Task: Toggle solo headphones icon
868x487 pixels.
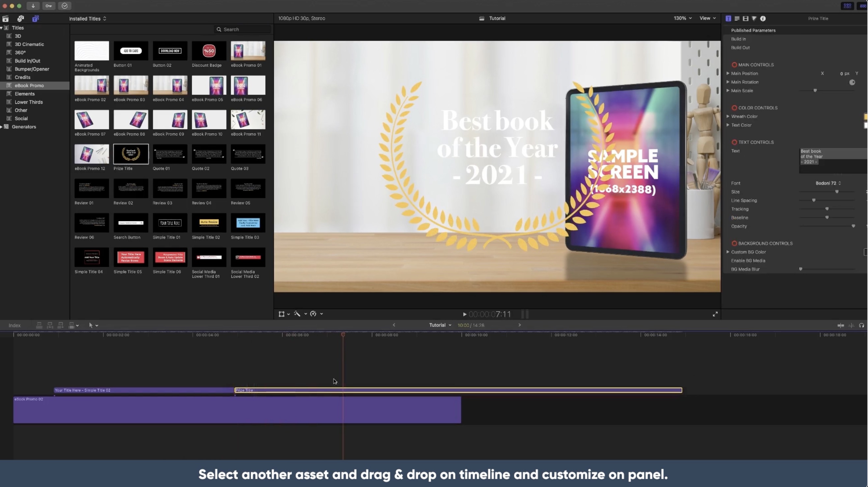Action: 862,325
